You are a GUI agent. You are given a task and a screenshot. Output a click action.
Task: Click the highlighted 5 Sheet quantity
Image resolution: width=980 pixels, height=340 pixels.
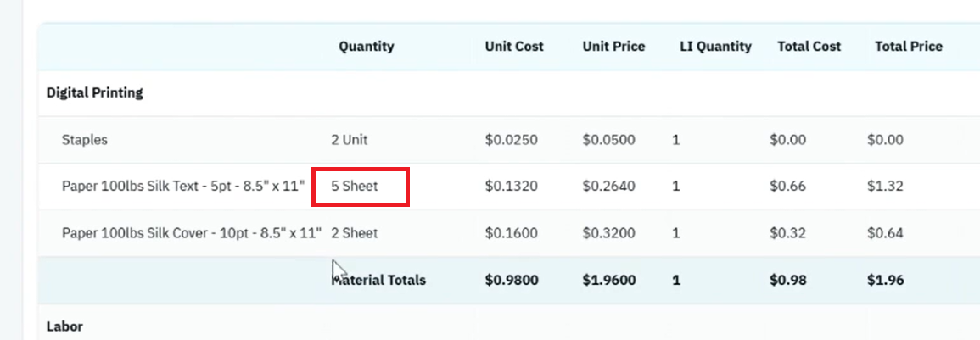pyautogui.click(x=355, y=187)
